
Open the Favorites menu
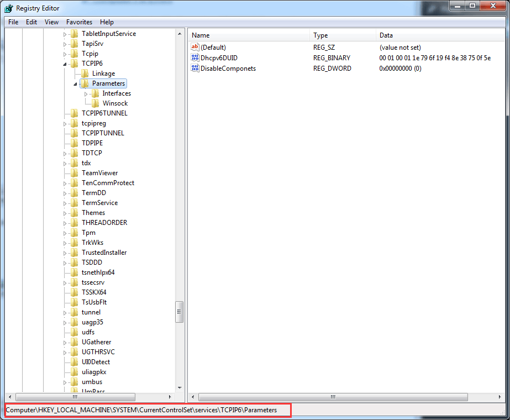(x=79, y=22)
